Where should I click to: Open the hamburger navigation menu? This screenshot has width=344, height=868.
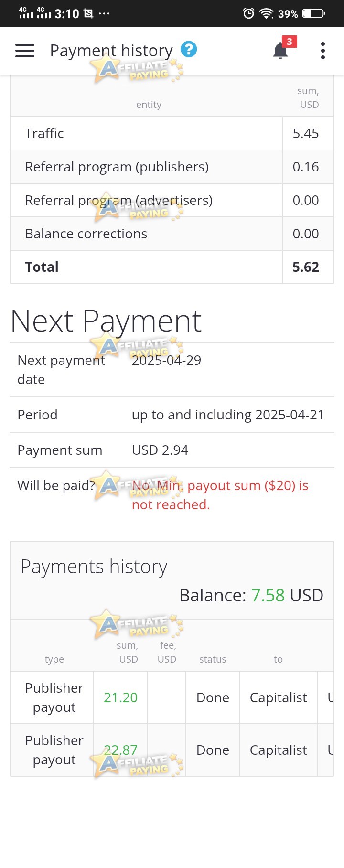(25, 51)
